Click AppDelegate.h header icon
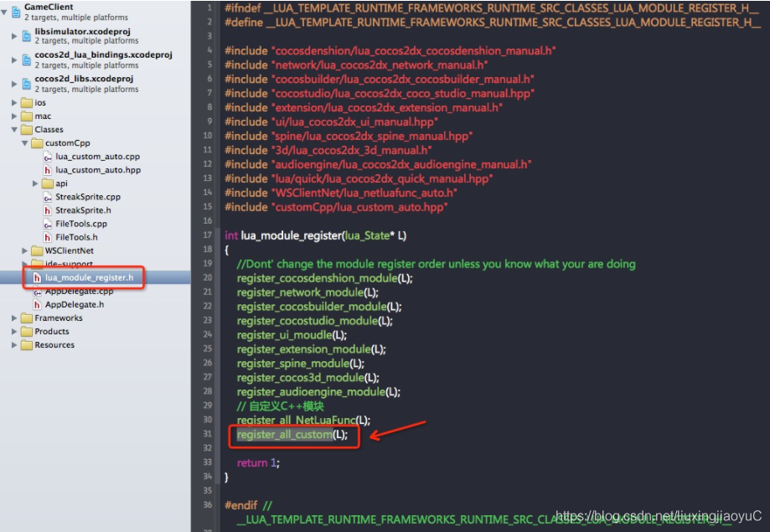 click(x=37, y=305)
